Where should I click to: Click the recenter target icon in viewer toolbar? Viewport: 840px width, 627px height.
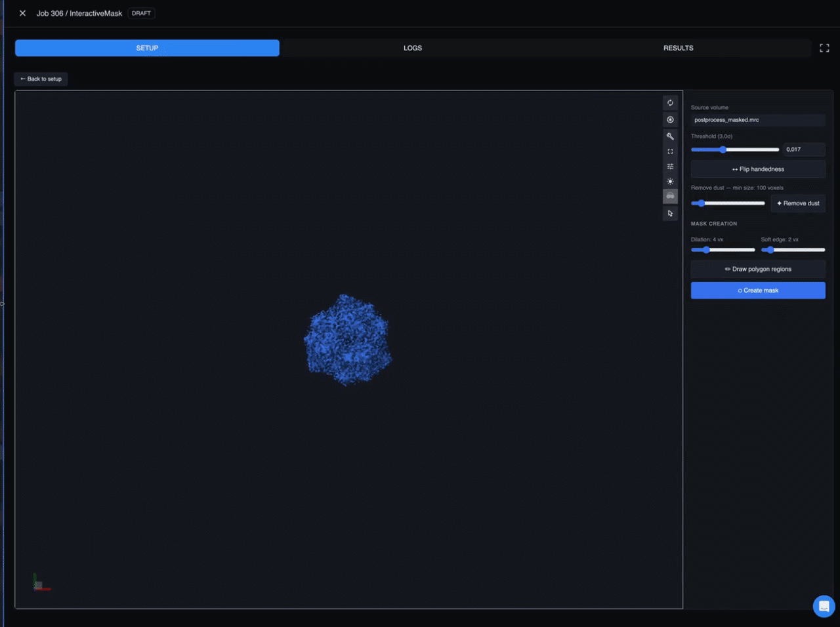coord(670,119)
